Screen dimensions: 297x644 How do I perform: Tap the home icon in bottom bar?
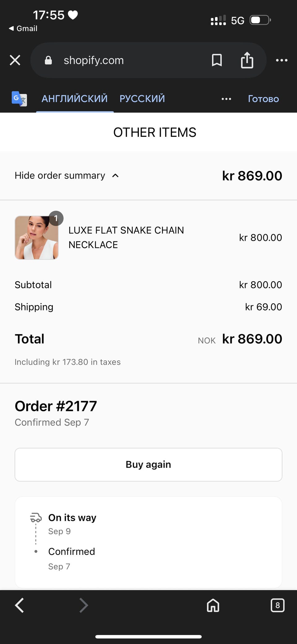click(213, 605)
